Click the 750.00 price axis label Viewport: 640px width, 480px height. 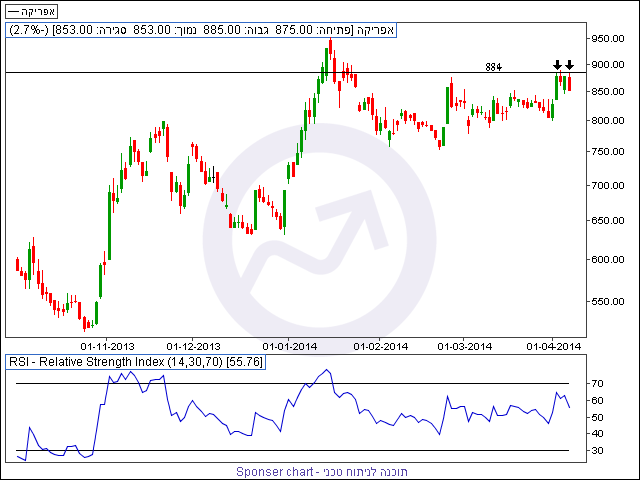click(x=608, y=152)
